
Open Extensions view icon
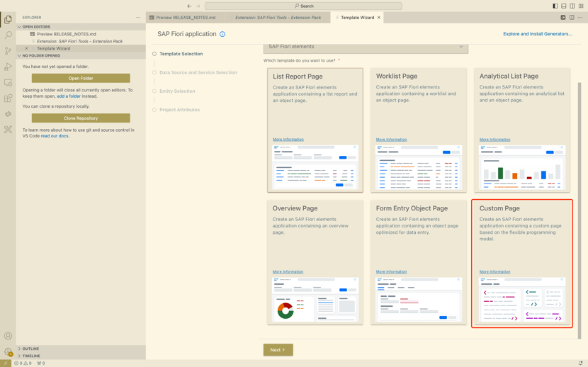pyautogui.click(x=8, y=98)
